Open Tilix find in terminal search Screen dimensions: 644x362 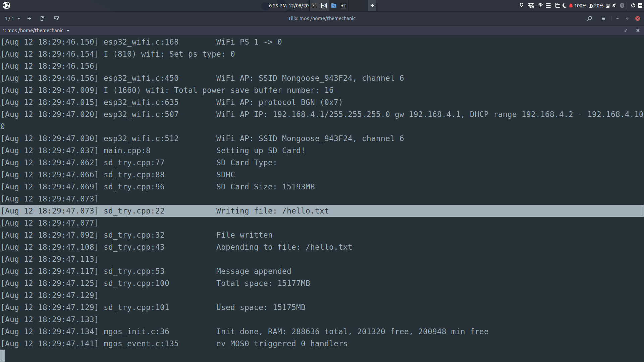(589, 18)
